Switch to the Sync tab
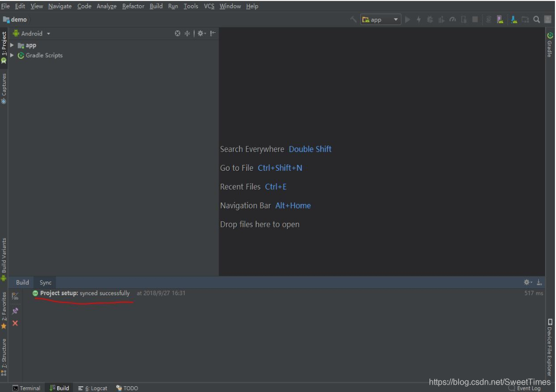Viewport: 556px width, 392px height. tap(45, 283)
